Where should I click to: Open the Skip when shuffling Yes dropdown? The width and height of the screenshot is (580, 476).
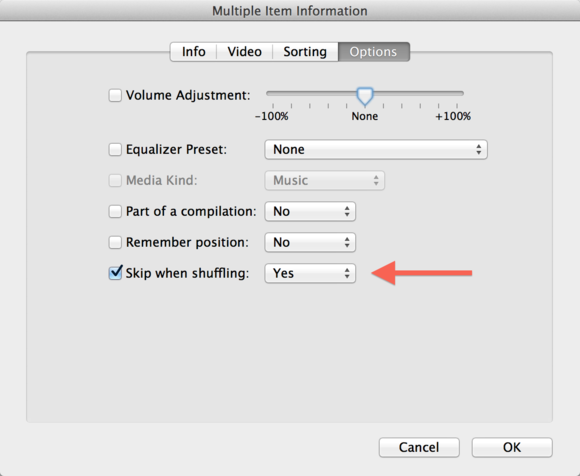click(310, 273)
